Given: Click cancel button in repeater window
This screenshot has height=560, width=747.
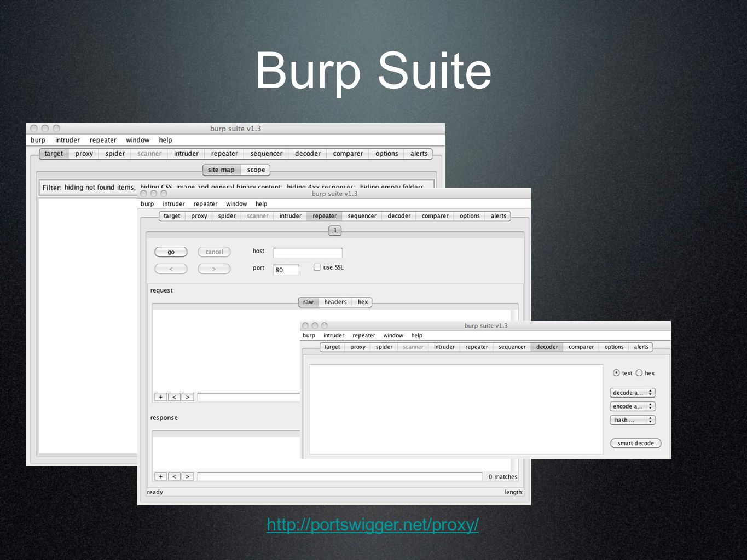Looking at the screenshot, I should (x=214, y=252).
